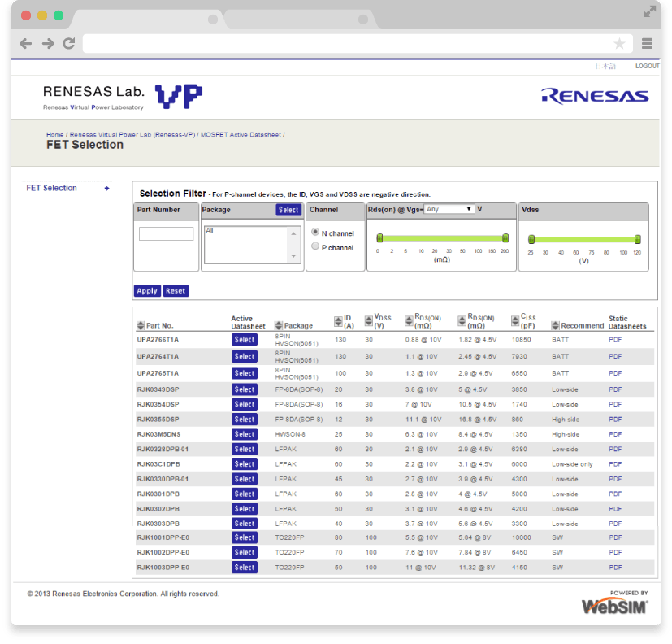Sort table by Ciss (pF) column arrows
This screenshot has height=644, width=672.
point(515,320)
